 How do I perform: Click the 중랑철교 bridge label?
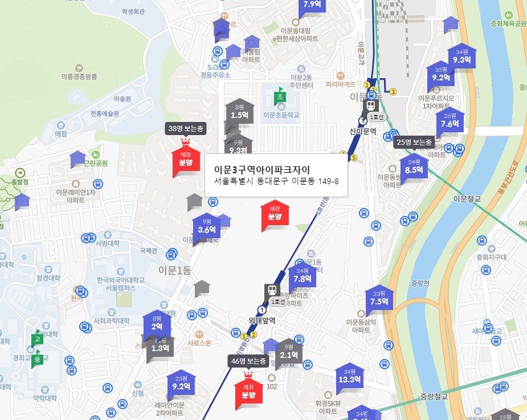(x=434, y=397)
